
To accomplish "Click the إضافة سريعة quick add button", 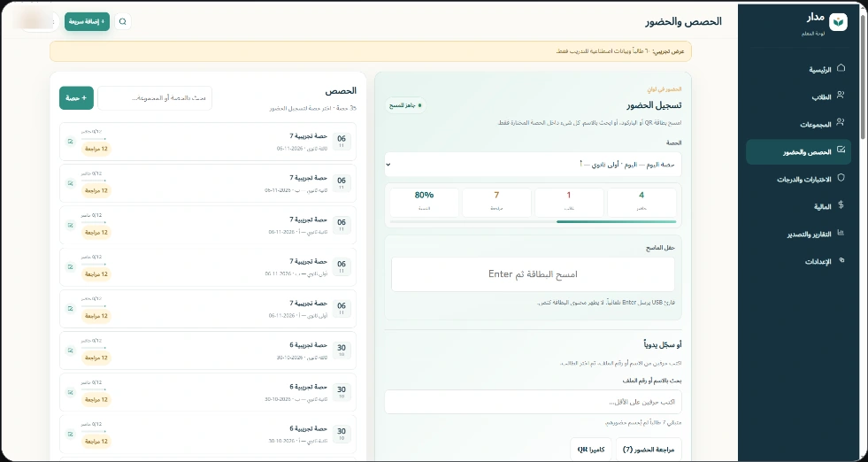I will 87,21.
